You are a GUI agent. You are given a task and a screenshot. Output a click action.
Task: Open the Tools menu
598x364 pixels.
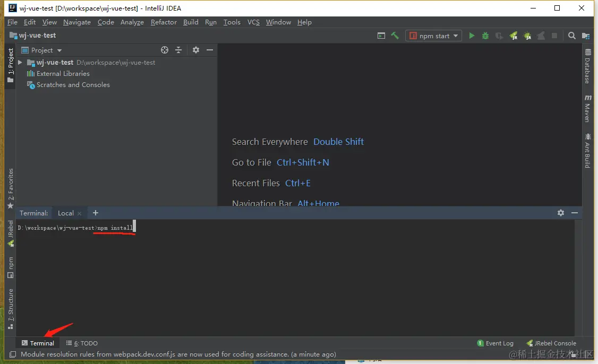(x=232, y=22)
